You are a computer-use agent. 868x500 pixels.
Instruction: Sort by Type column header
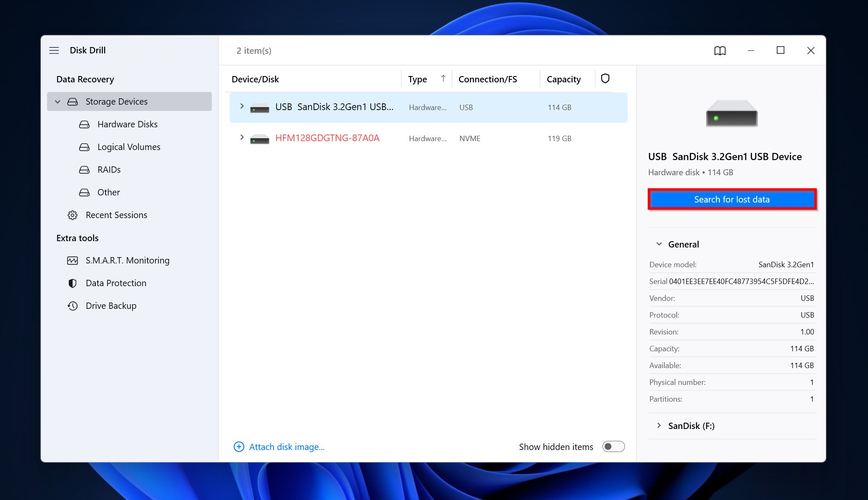pos(417,79)
